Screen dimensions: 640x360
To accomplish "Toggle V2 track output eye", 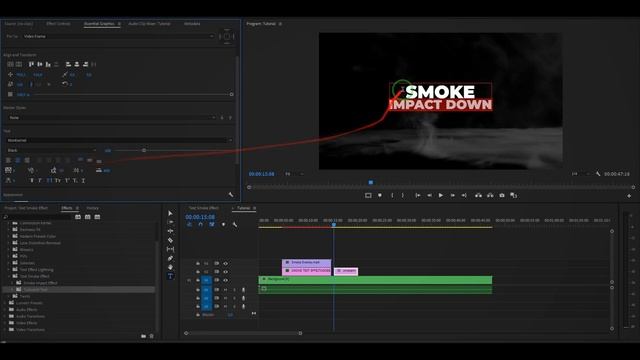I will click(225, 272).
